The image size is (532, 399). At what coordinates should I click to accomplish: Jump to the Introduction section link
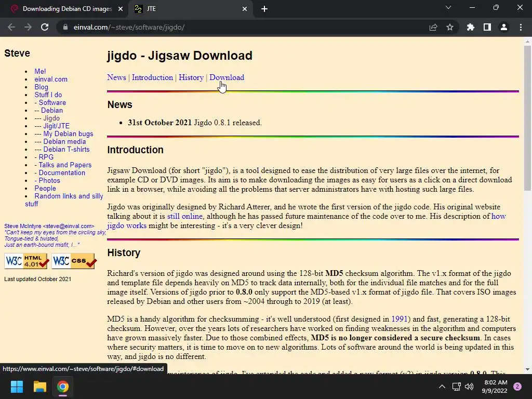click(152, 77)
